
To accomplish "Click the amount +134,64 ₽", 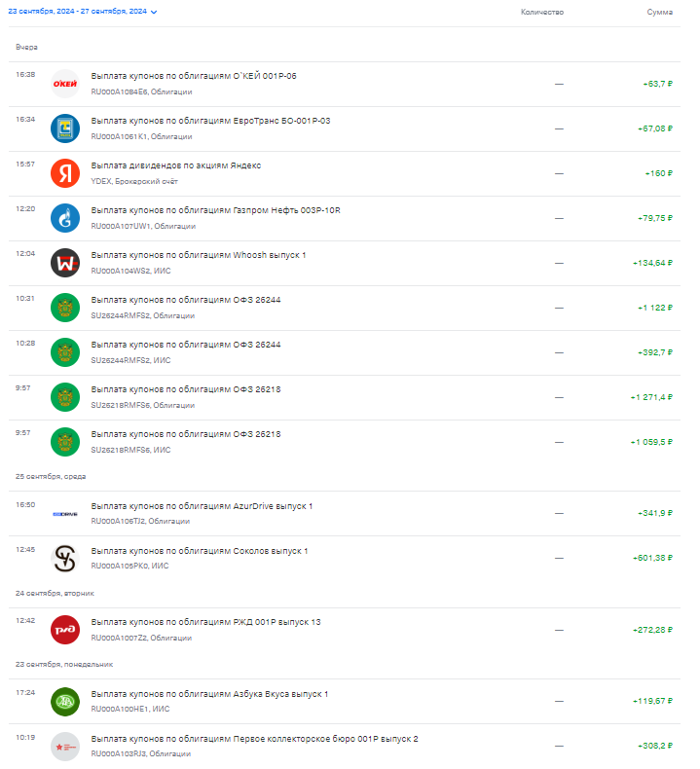I will coord(652,263).
